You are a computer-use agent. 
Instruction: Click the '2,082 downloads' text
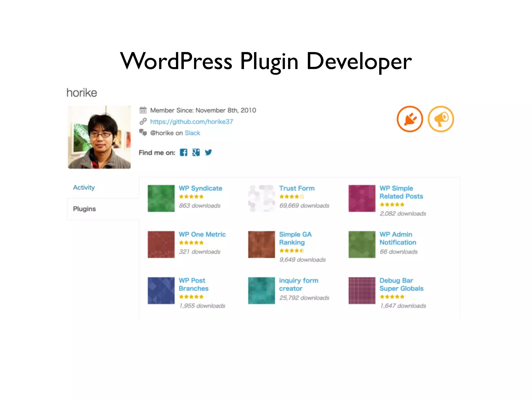pos(403,214)
